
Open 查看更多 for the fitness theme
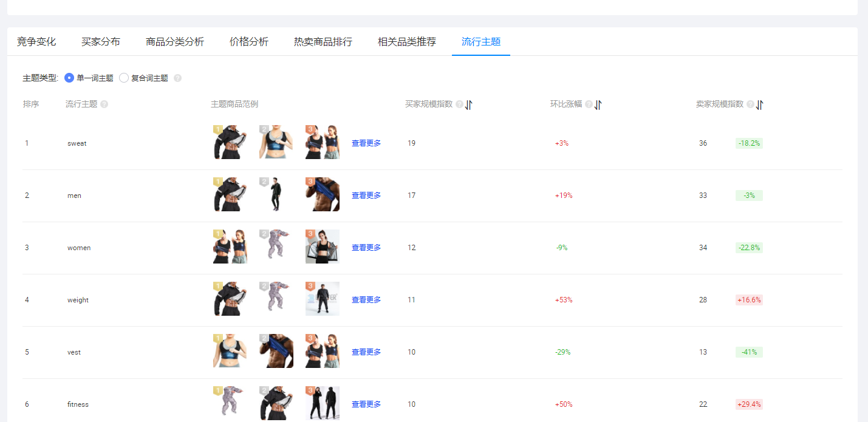366,403
